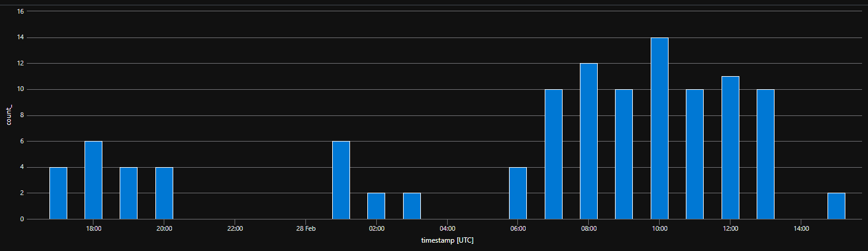The image size is (868, 251).
Task: Select the 01:00 bar after 28 Feb
Action: coord(341,180)
